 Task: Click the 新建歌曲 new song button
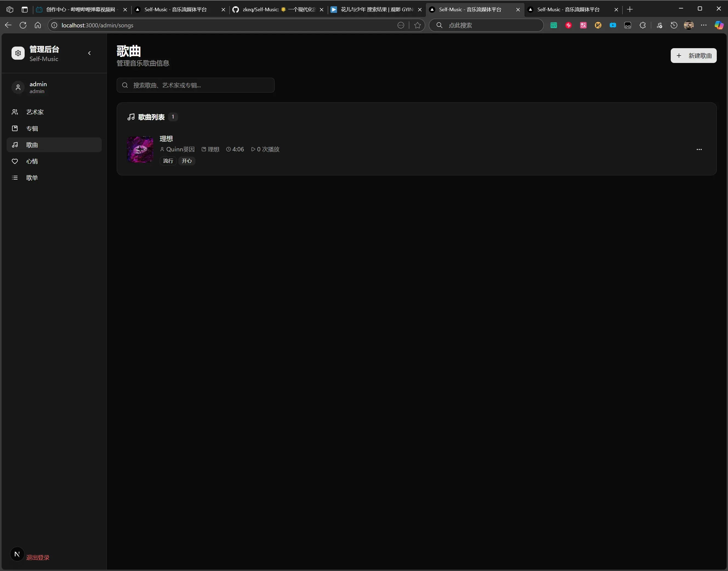[693, 56]
